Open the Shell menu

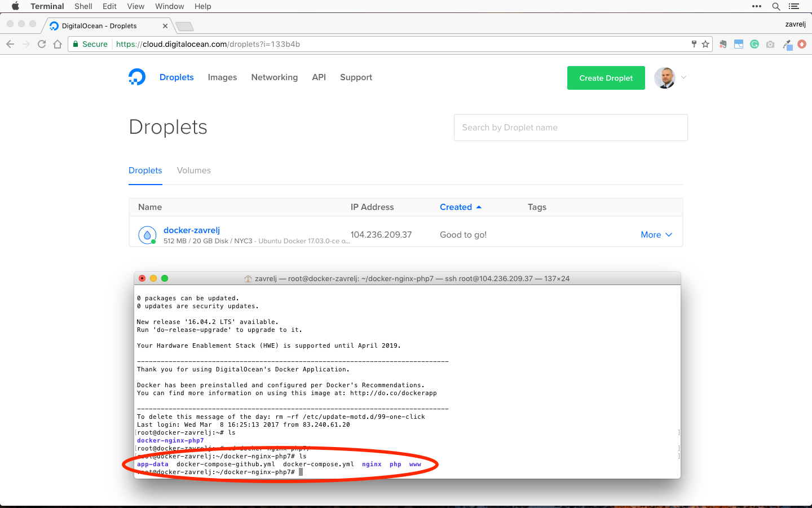click(x=83, y=6)
